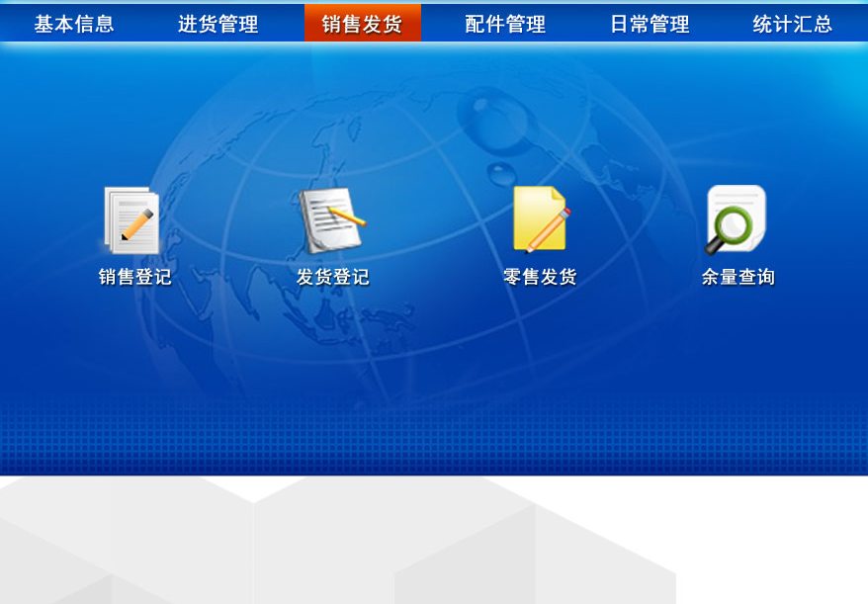Switch to the 配件管理 menu tab
The height and width of the screenshot is (604, 868).
[505, 24]
